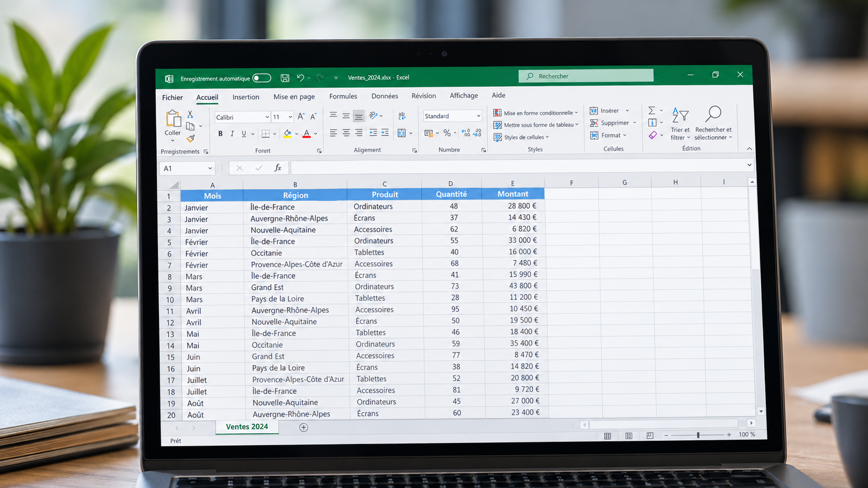Open the Données tab
This screenshot has width=868, height=488.
(385, 96)
